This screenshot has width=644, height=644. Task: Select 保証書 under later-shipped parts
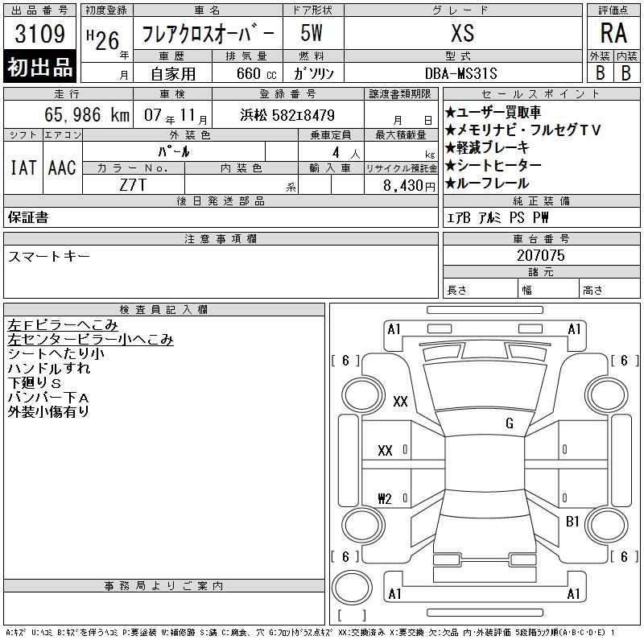[x=28, y=217]
